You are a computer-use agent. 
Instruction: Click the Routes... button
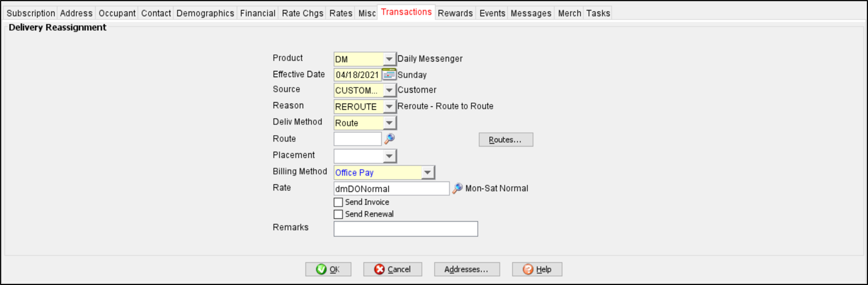point(506,140)
